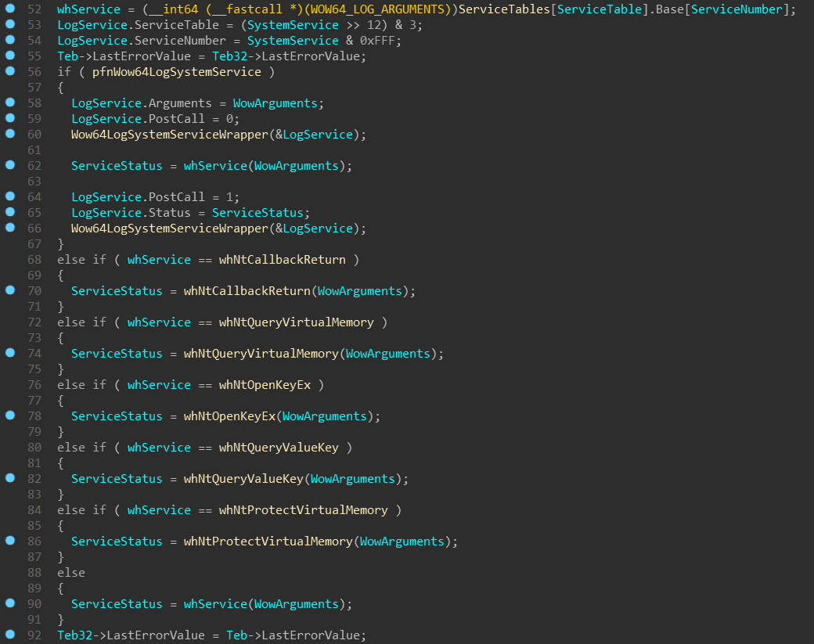814x644 pixels.
Task: Click LogService.PostCall on line 64
Action: pos(138,197)
